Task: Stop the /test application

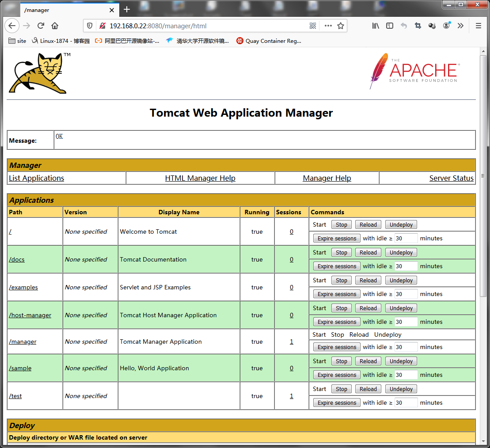Action: click(x=341, y=389)
